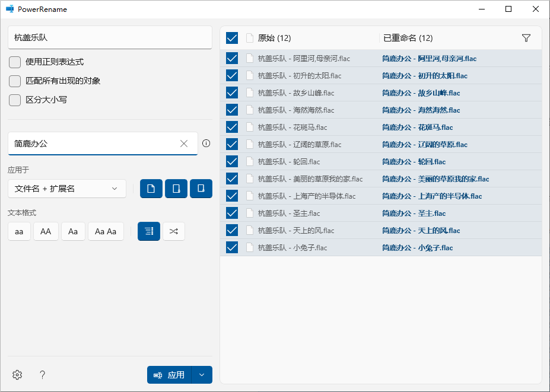Open PowerRename settings gear icon
Viewport: 550px width, 392px height.
[17, 375]
